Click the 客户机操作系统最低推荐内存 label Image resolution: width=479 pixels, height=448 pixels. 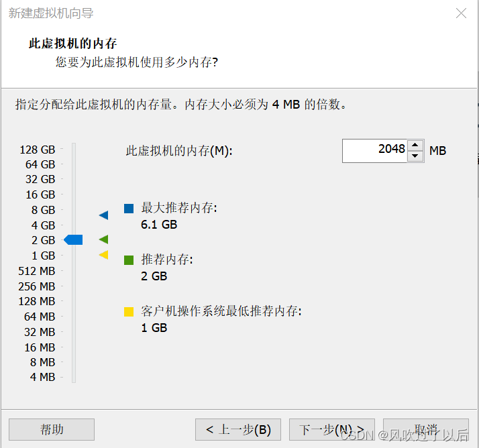coord(221,311)
